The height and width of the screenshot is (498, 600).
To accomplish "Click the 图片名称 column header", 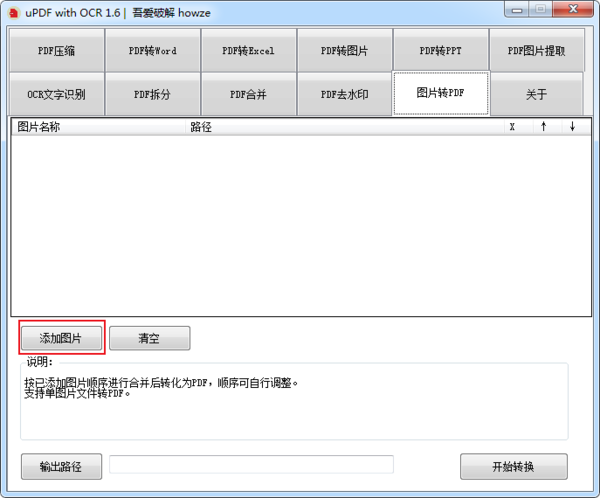I will click(x=99, y=127).
